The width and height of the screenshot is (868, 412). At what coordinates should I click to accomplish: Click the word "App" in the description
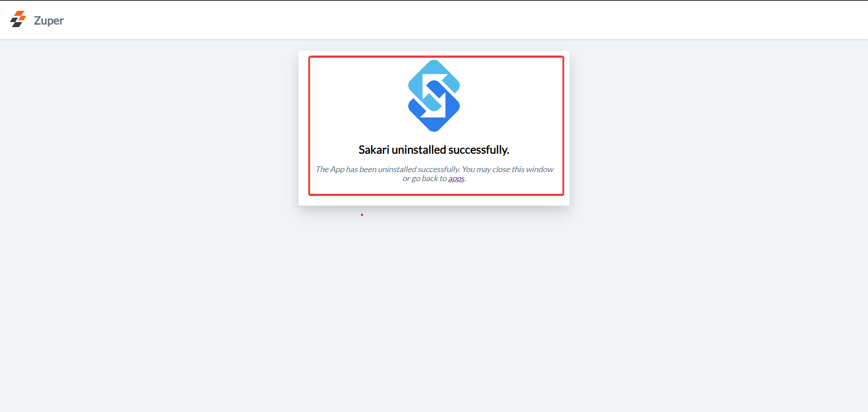(x=337, y=169)
